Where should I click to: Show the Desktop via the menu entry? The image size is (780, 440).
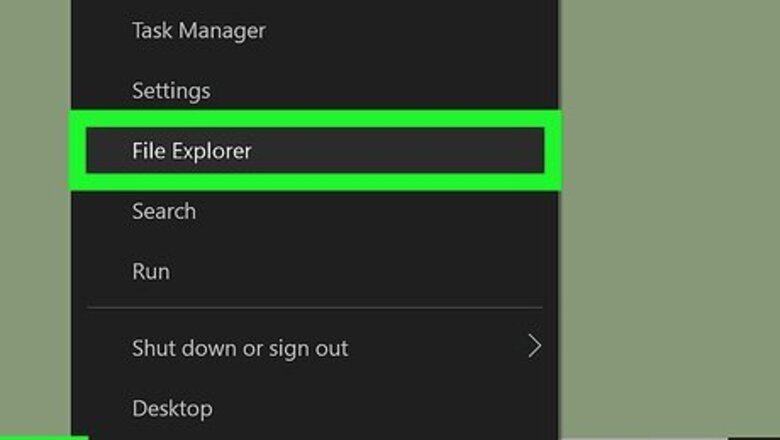coord(171,408)
